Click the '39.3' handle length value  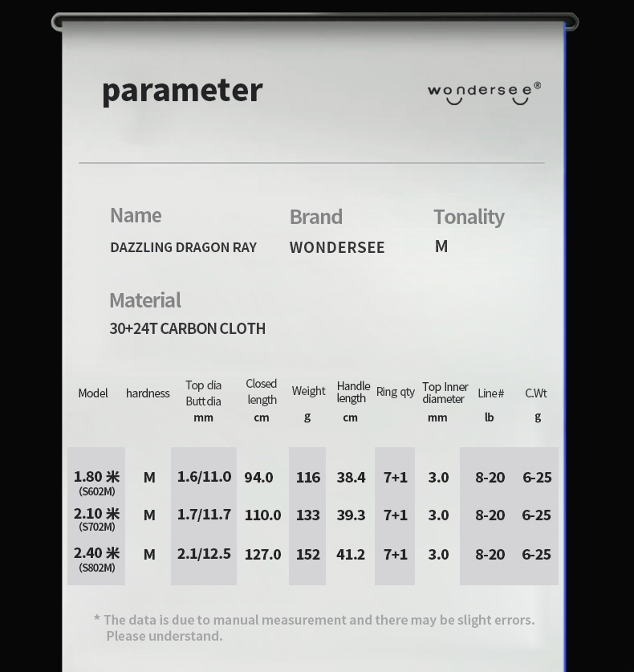[x=351, y=515]
